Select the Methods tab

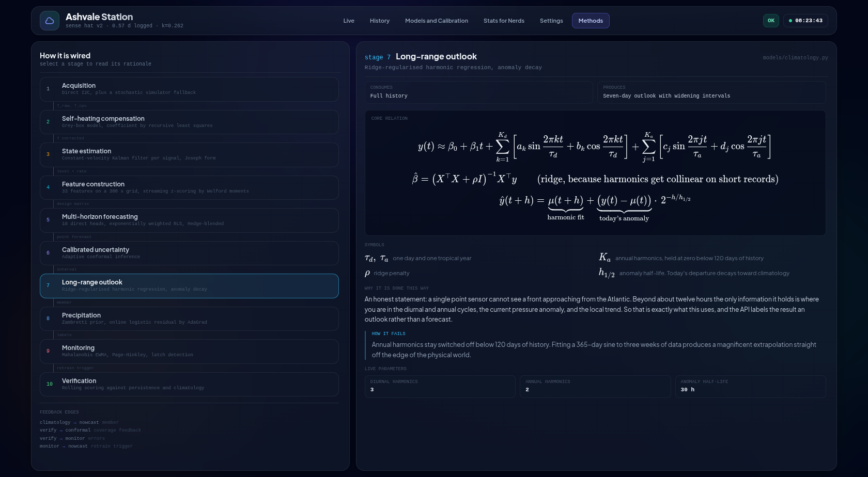591,21
